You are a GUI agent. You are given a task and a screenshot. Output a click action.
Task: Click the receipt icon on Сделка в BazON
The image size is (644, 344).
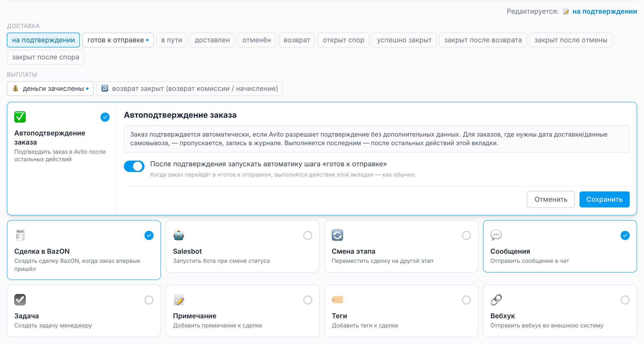20,235
